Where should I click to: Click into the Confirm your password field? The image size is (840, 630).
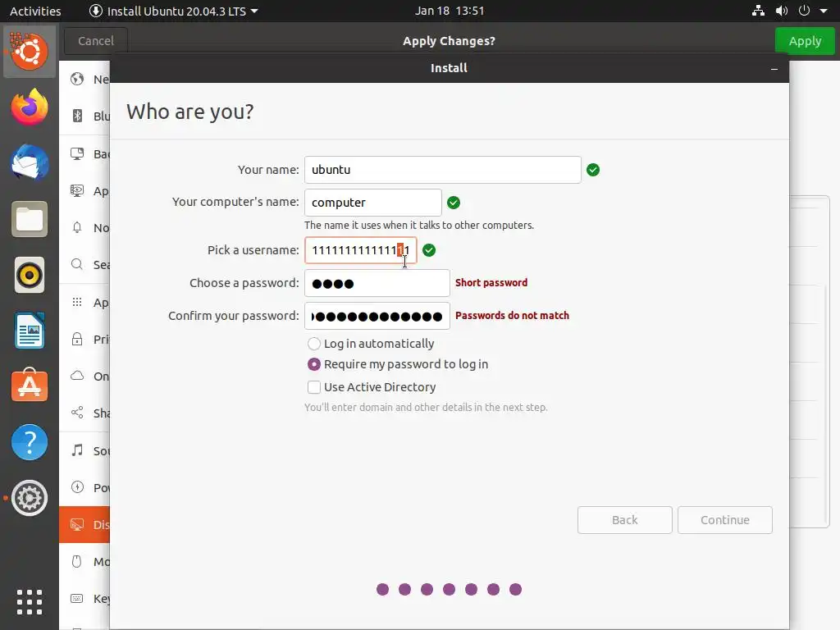[377, 316]
